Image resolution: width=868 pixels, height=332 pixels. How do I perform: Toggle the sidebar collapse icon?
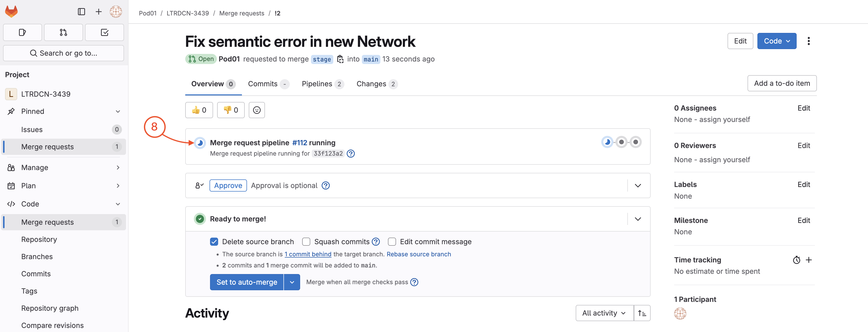click(x=81, y=12)
